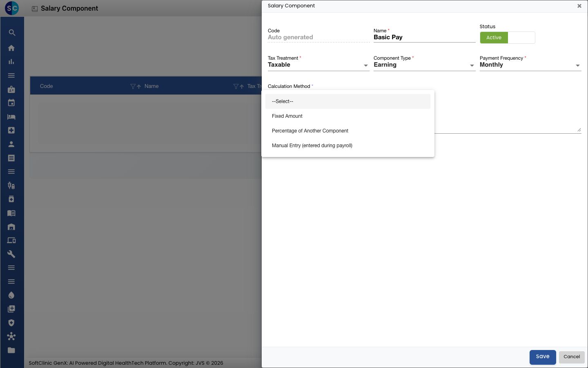Open the devices icon in sidebar
This screenshot has width=588, height=368.
tap(11, 240)
